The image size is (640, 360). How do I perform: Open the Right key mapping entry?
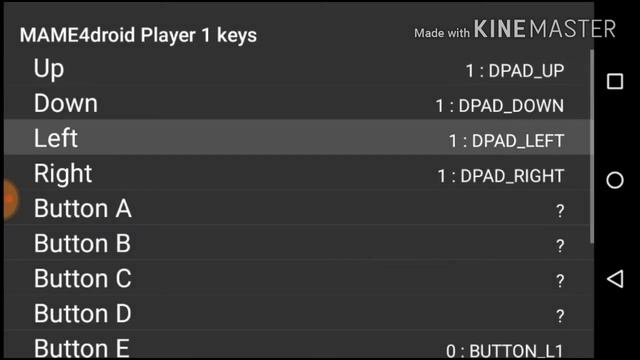click(x=298, y=173)
